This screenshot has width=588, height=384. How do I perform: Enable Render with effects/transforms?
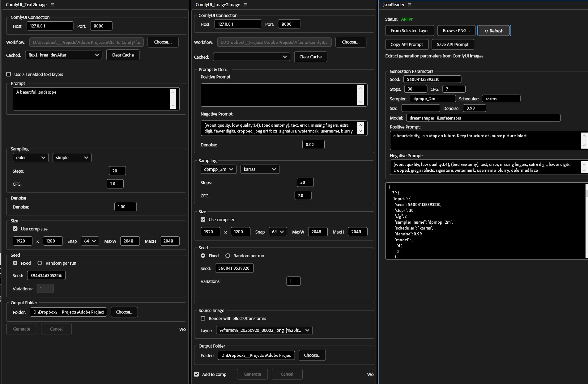pos(203,318)
